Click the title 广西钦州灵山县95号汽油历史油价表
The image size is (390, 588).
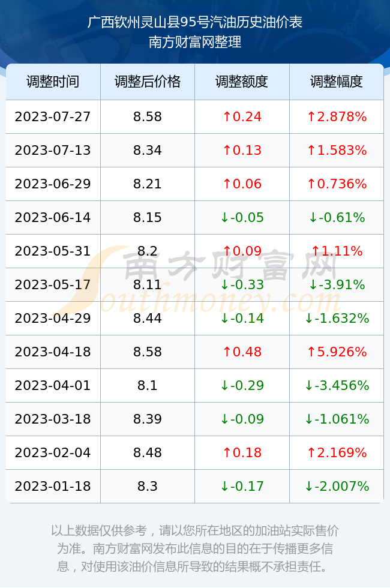tap(195, 22)
